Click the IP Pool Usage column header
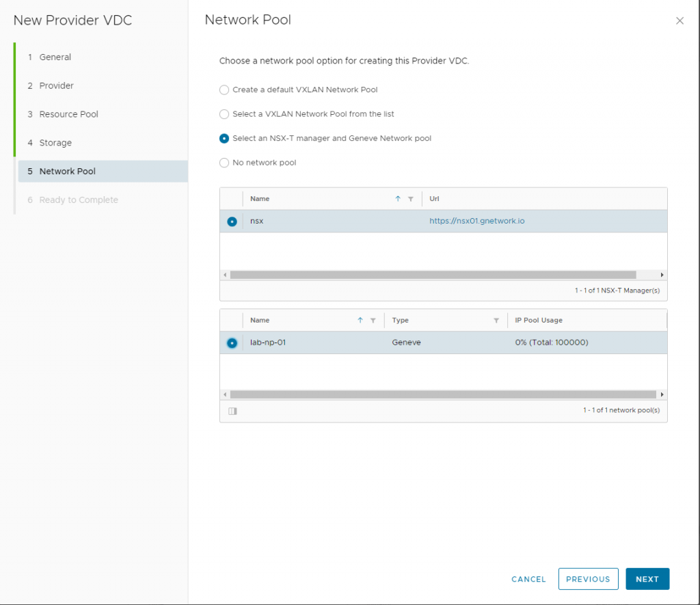The image size is (700, 605). [x=539, y=320]
